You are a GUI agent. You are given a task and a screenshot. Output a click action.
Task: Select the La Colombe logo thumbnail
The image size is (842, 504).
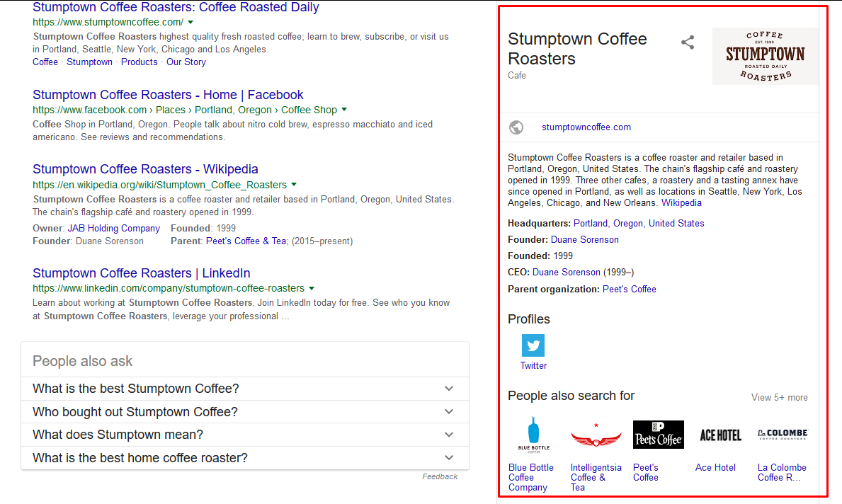pyautogui.click(x=783, y=434)
